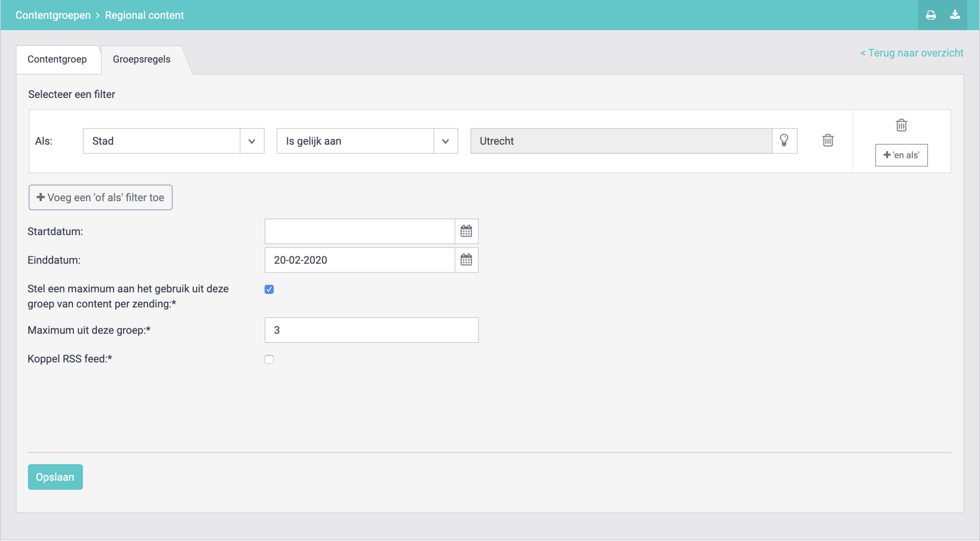Click the 'Einddatum:' label

54,260
